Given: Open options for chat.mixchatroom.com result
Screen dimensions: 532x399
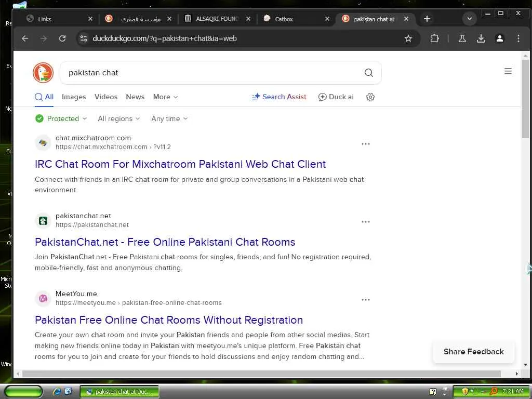Looking at the screenshot, I should [x=365, y=144].
